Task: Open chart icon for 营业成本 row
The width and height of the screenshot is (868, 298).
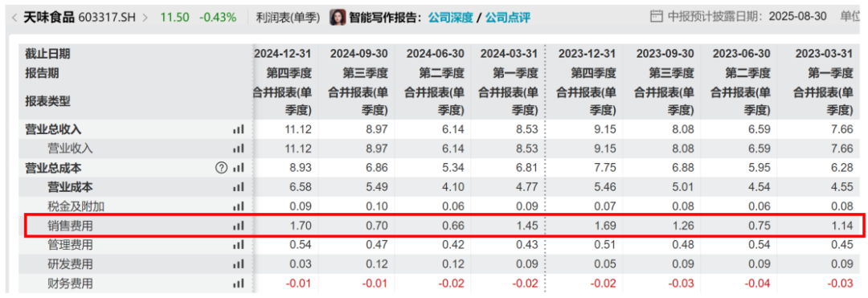Action: pyautogui.click(x=238, y=187)
